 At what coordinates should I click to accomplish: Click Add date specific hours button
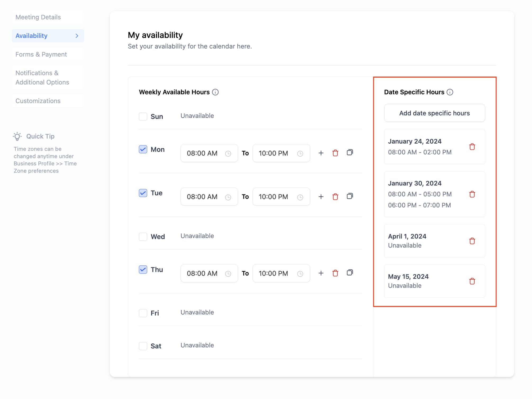point(434,113)
